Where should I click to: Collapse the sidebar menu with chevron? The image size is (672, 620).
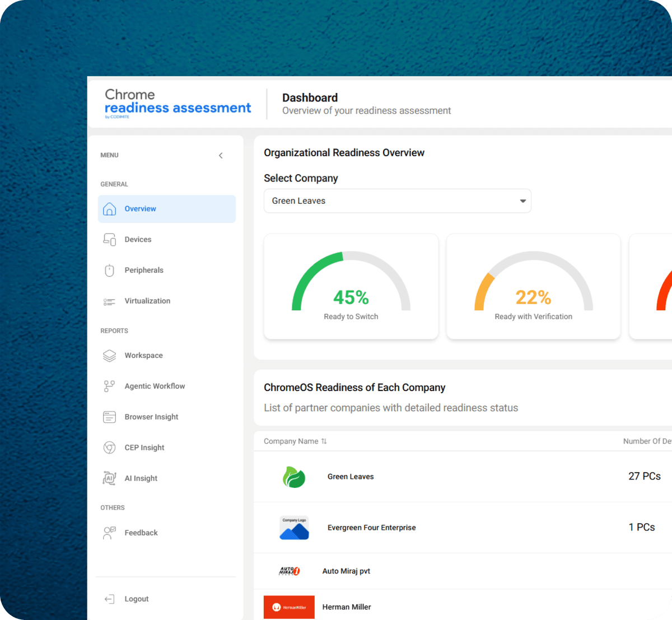pos(221,156)
